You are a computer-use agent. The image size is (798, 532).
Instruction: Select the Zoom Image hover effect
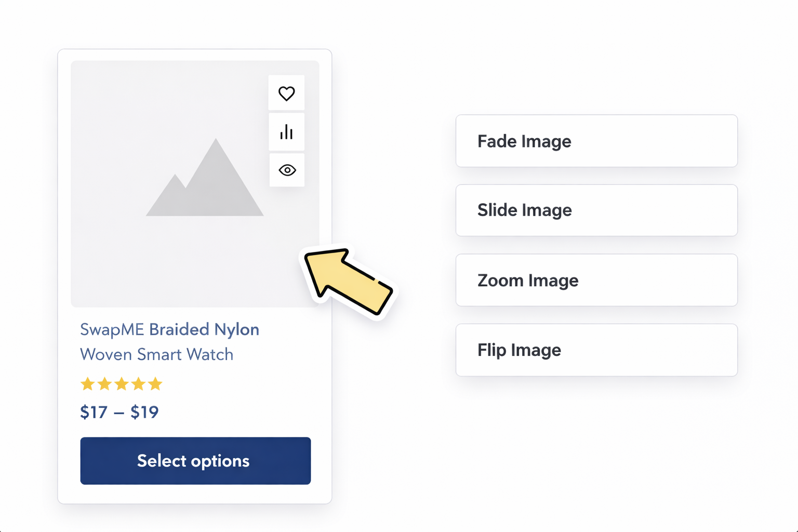[x=596, y=280]
